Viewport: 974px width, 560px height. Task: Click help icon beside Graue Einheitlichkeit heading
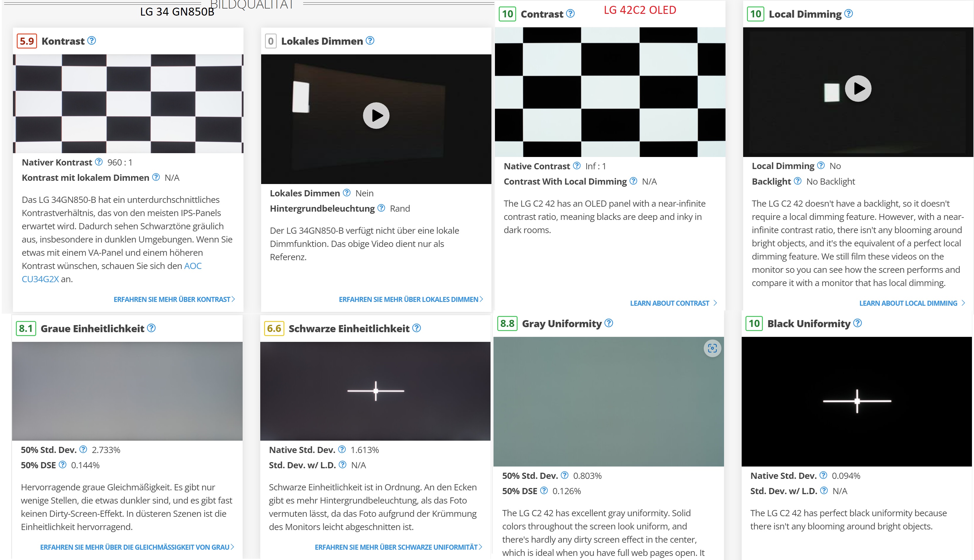[x=151, y=328]
